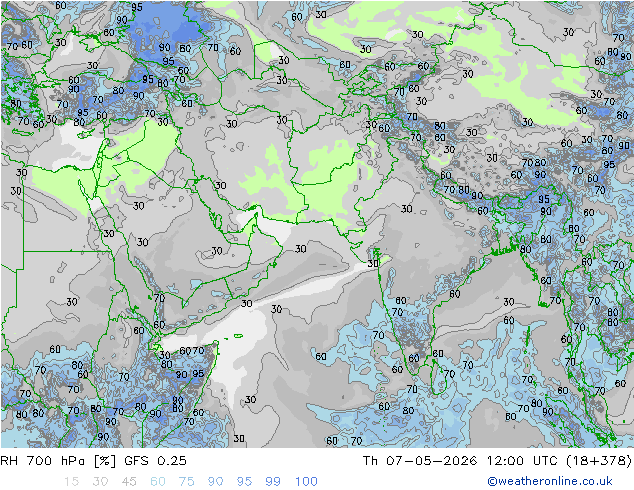
Task: Click the "GFS 0.25" model label
Action: [155, 461]
